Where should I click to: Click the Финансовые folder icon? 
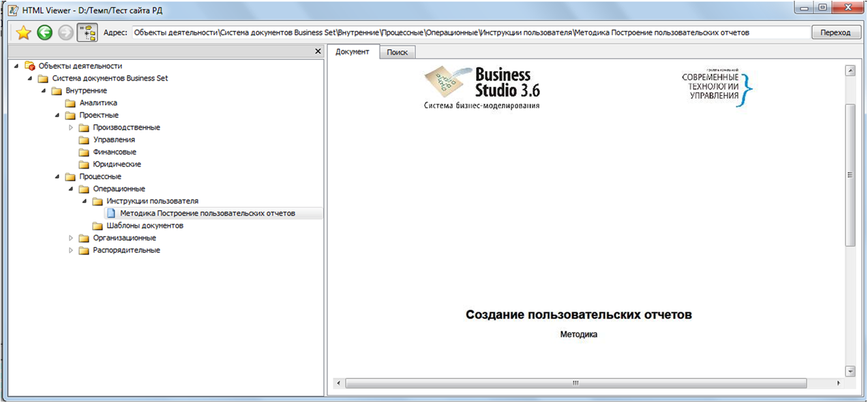coord(84,152)
